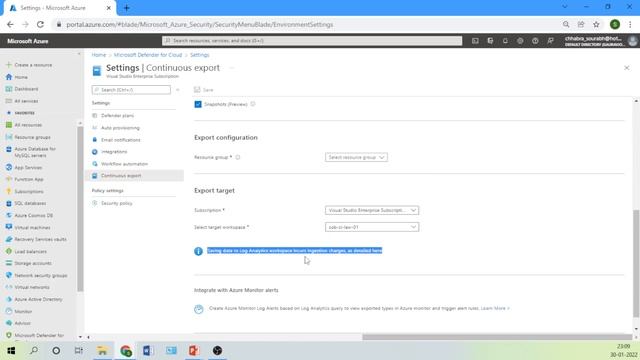Open Home in the Azure sidebar
Image resolution: width=640 pixels, height=360 pixels.
[21, 77]
